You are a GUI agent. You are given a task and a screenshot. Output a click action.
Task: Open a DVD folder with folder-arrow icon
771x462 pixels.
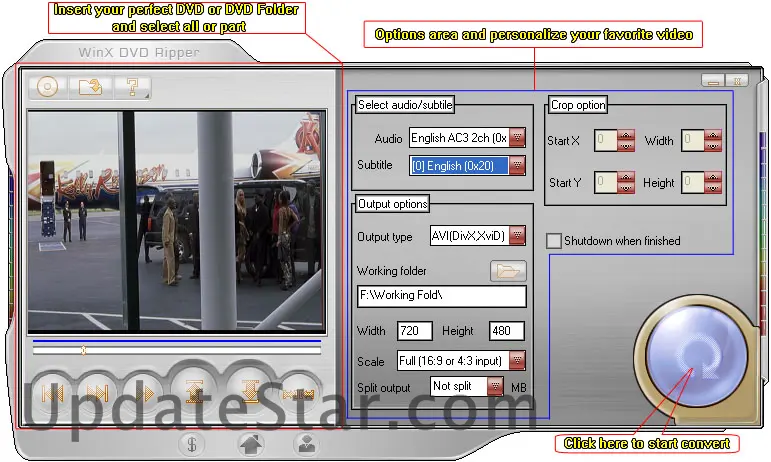click(90, 87)
